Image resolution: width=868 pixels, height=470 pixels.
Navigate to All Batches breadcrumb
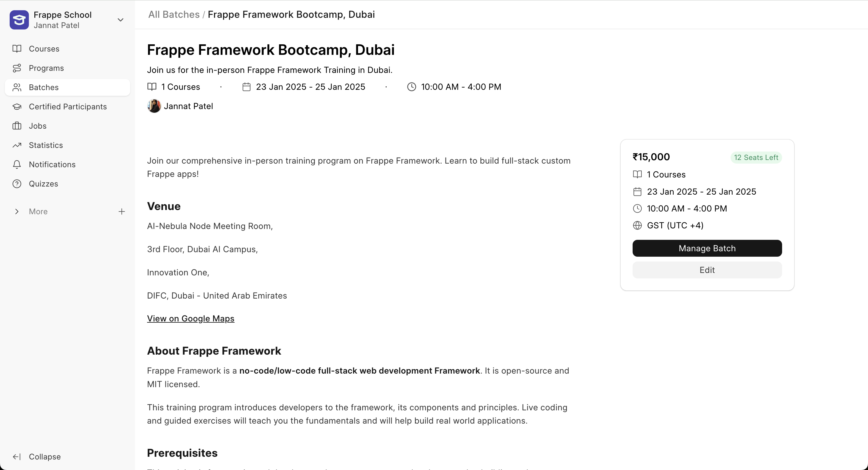pyautogui.click(x=174, y=14)
